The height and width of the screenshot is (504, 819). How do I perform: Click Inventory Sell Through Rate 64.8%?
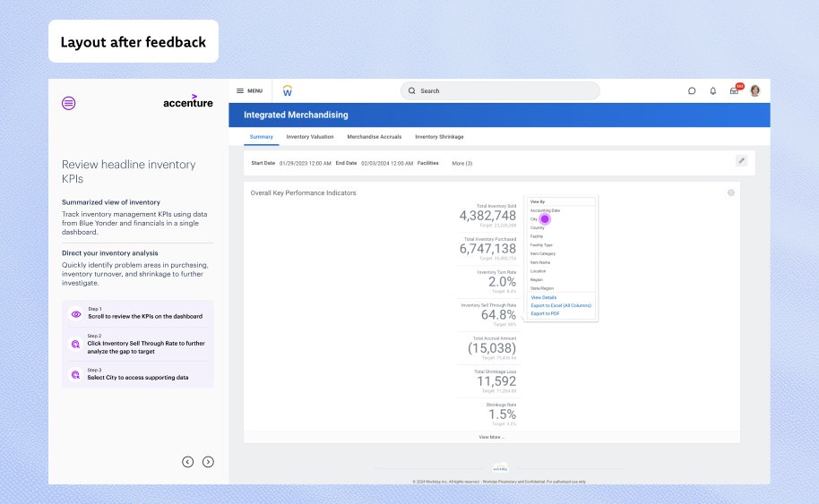pyautogui.click(x=498, y=314)
